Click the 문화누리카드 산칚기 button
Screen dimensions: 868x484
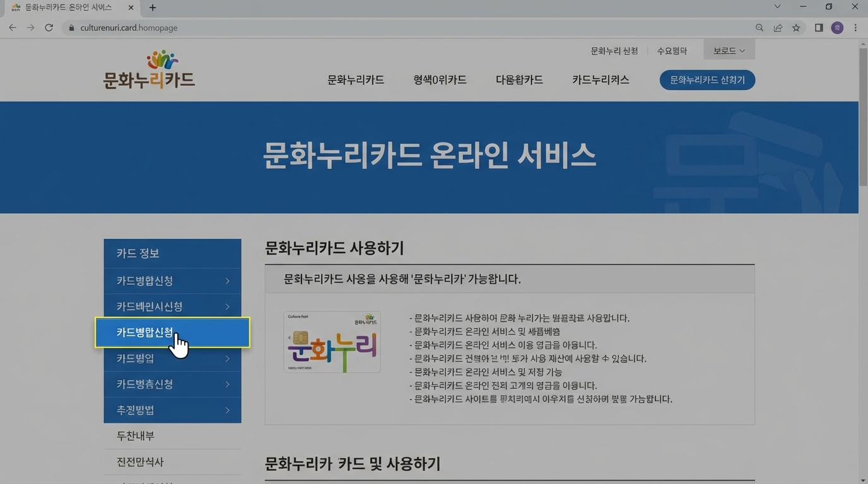(x=707, y=80)
